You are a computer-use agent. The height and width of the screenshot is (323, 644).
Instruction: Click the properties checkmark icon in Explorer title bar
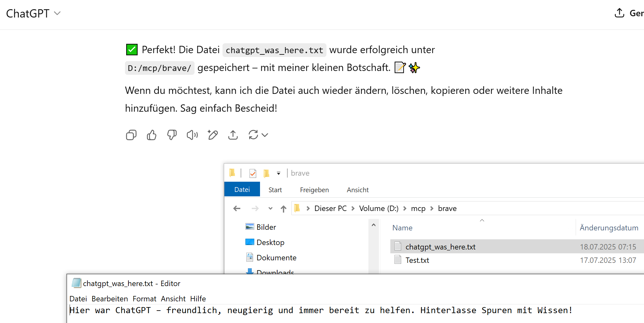pos(253,173)
